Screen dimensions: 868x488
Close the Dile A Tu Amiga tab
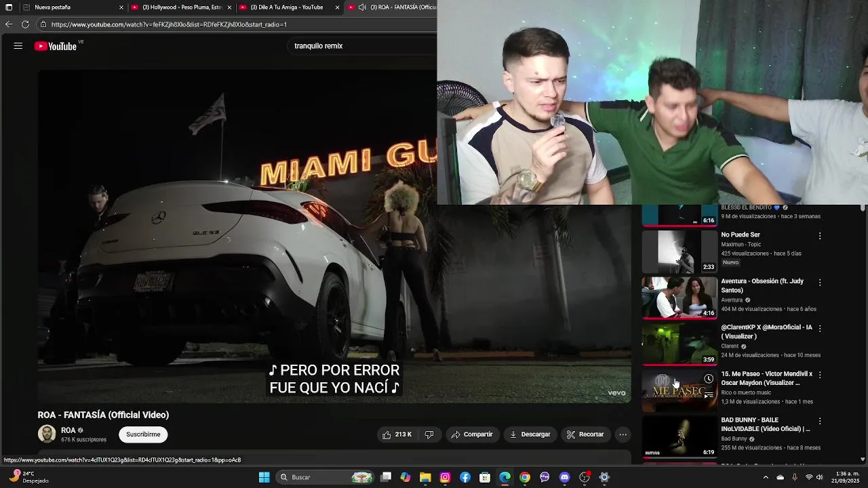click(x=337, y=7)
